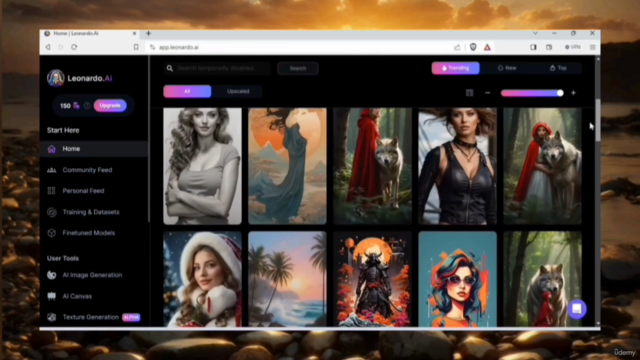Viewport: 640px width, 360px height.
Task: Show only Upscaled images tab
Action: [238, 91]
